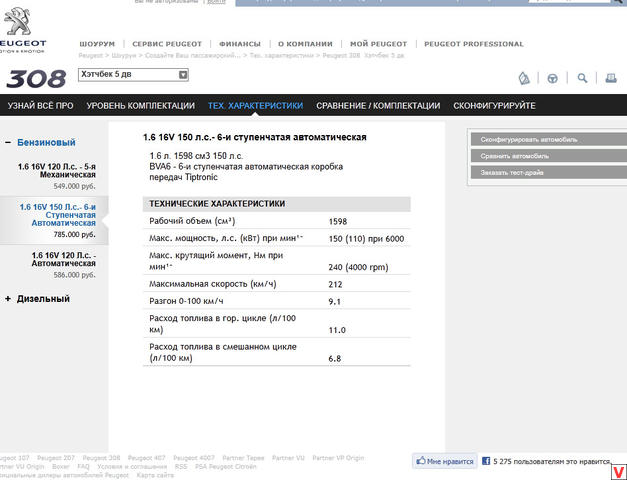Click the Шоурум breadcrumb link
This screenshot has width=627, height=480.
(124, 56)
